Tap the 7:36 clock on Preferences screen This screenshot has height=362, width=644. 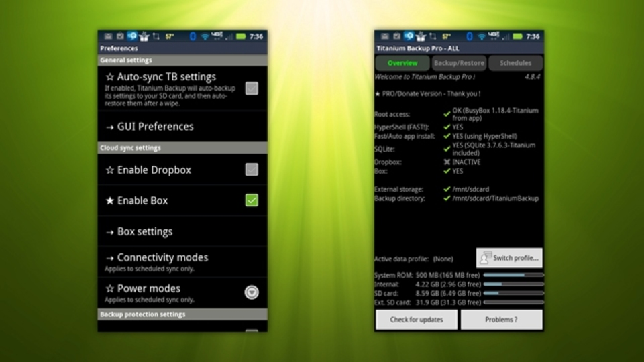(256, 36)
